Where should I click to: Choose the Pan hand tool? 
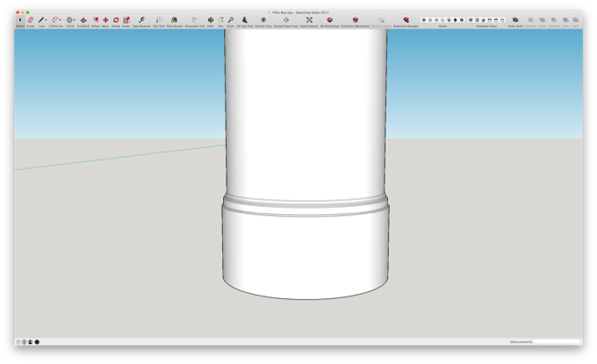pyautogui.click(x=220, y=20)
